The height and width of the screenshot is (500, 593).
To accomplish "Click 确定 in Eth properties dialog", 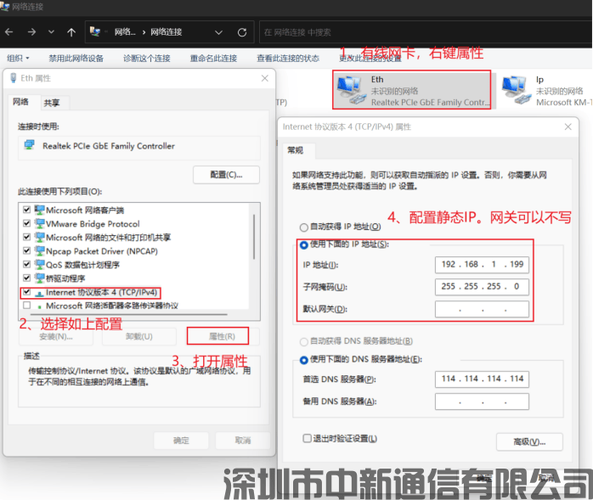I will [x=181, y=440].
